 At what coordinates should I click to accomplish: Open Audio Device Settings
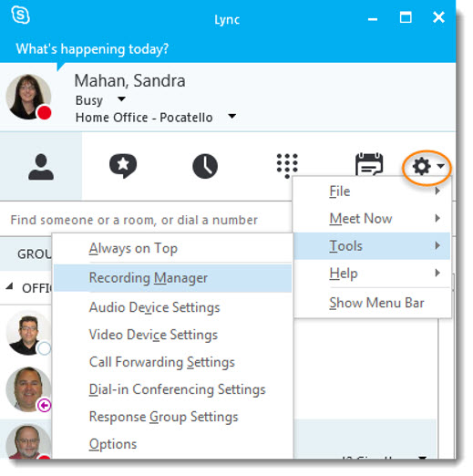(172, 307)
